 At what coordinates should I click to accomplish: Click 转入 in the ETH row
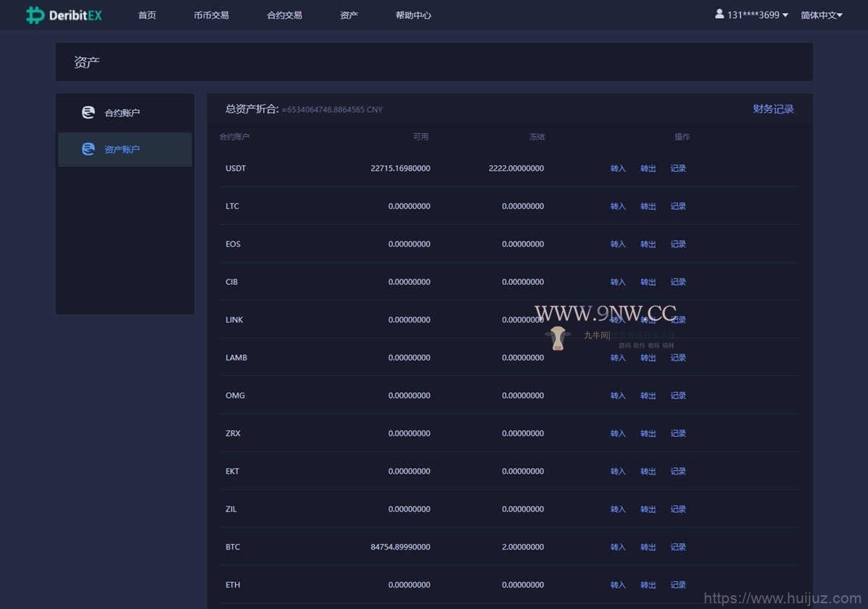pos(618,585)
